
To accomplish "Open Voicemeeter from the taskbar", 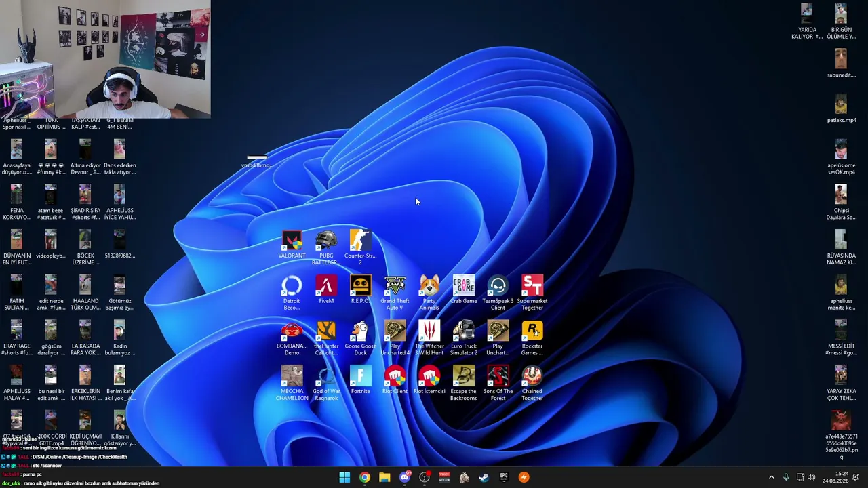I will click(x=444, y=477).
